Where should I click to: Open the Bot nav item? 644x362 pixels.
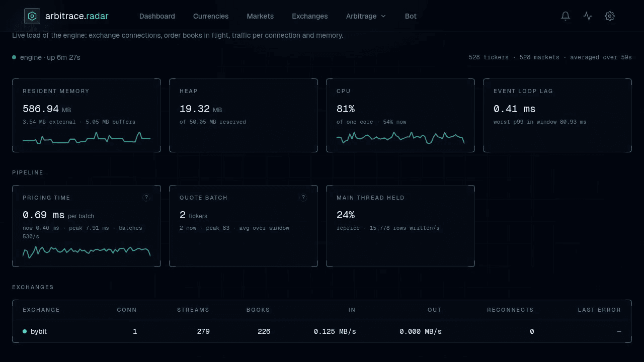(x=411, y=16)
